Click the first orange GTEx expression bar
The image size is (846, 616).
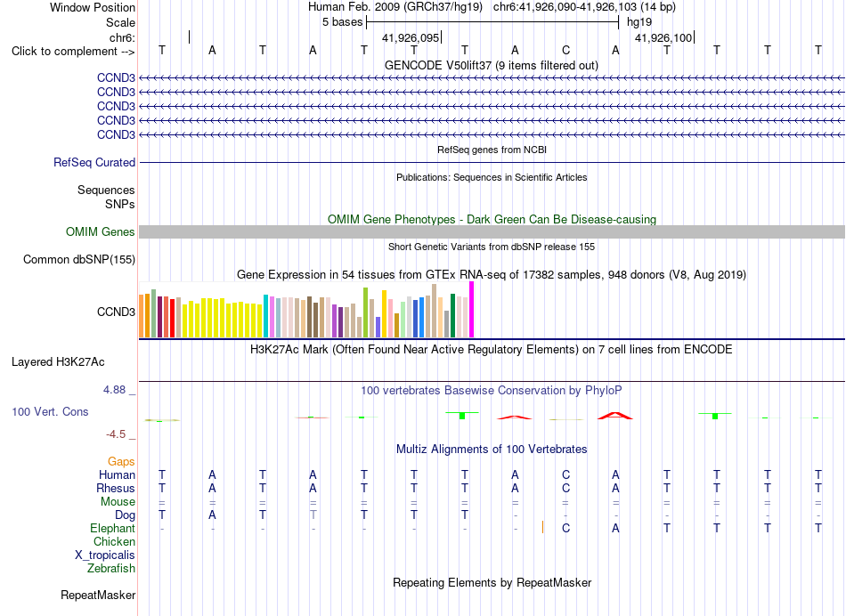coord(142,316)
